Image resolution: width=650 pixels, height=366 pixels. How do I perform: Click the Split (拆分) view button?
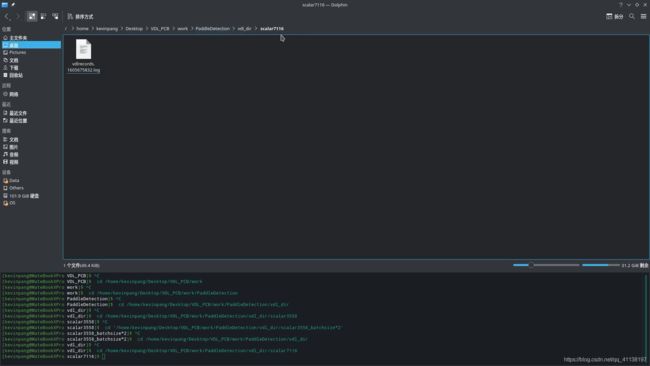614,17
